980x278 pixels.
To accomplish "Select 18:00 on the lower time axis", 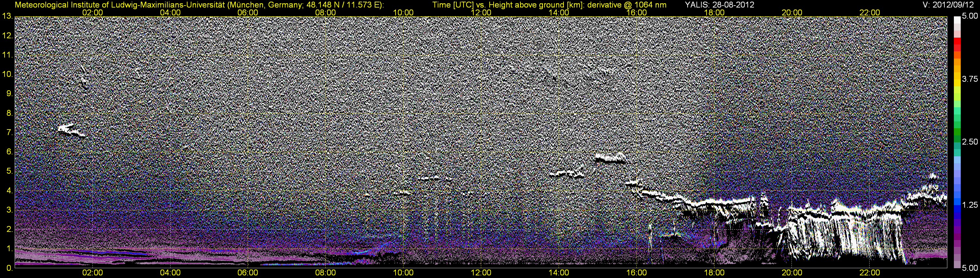I will (x=714, y=273).
